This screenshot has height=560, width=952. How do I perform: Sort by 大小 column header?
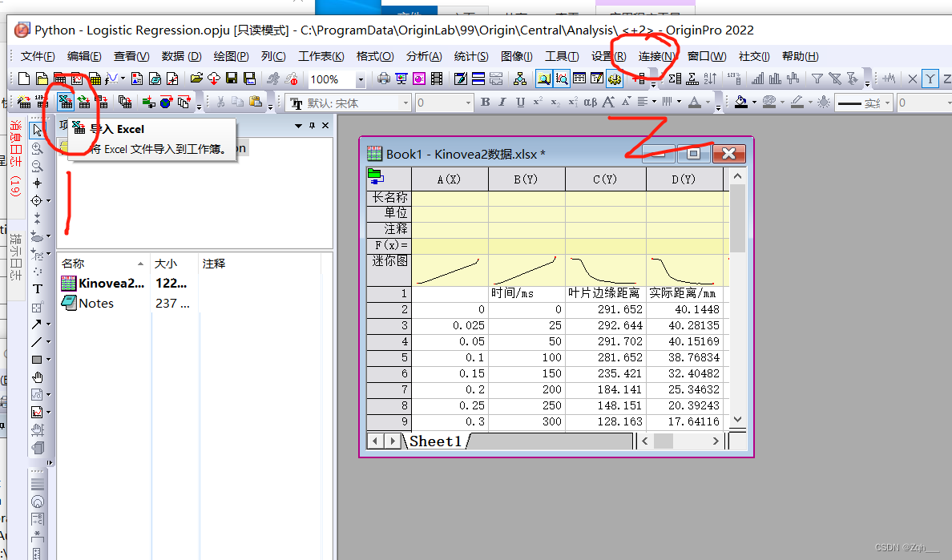tap(175, 264)
